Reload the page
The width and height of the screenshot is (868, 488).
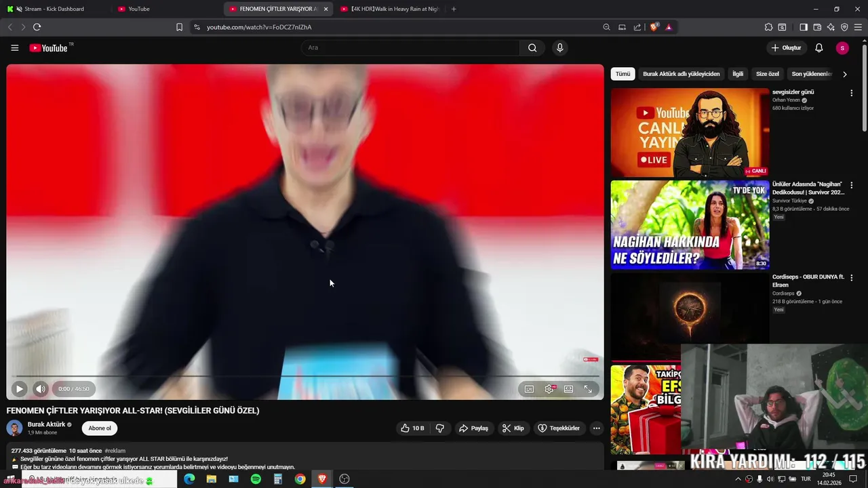coord(37,27)
